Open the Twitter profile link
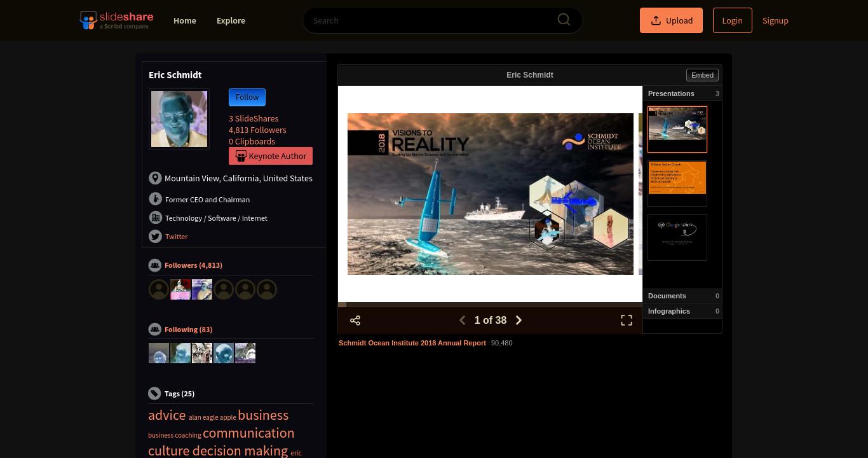The height and width of the screenshot is (458, 868). coord(177,236)
